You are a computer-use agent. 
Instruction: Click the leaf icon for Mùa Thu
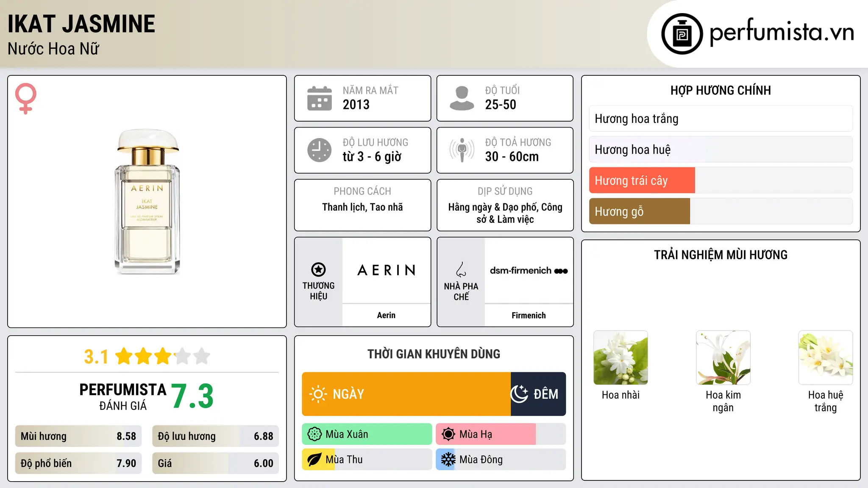pos(314,460)
